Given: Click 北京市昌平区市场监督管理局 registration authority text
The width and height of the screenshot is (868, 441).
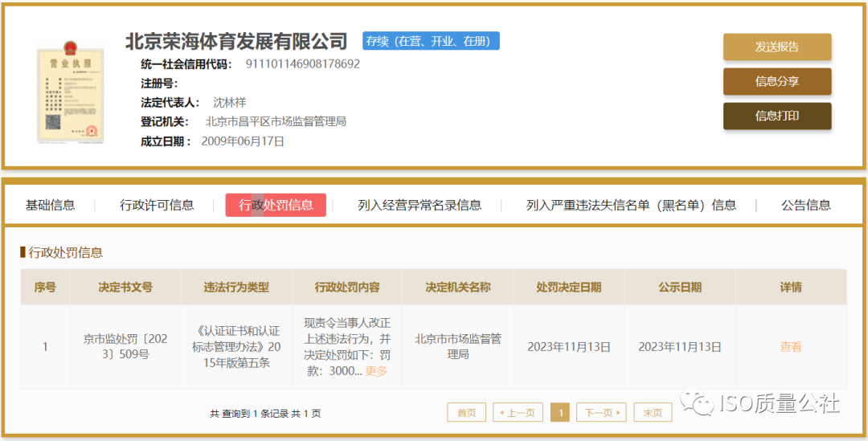Looking at the screenshot, I should tap(276, 122).
